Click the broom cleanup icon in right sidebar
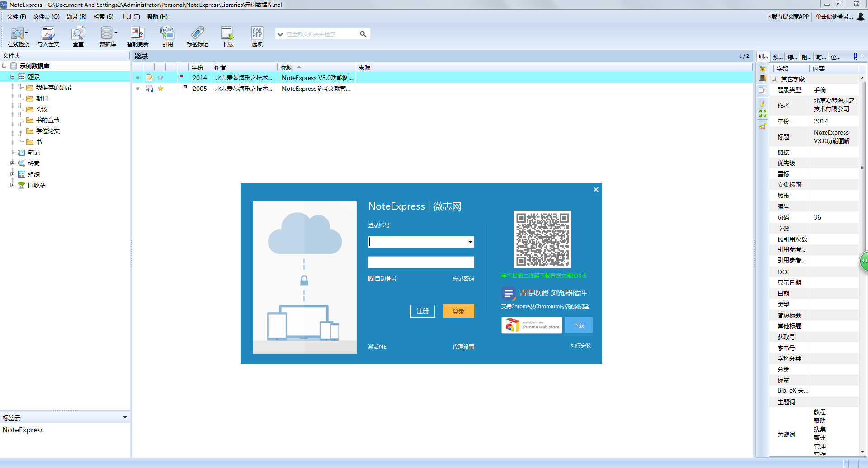Viewport: 868px width, 468px height. pyautogui.click(x=763, y=103)
